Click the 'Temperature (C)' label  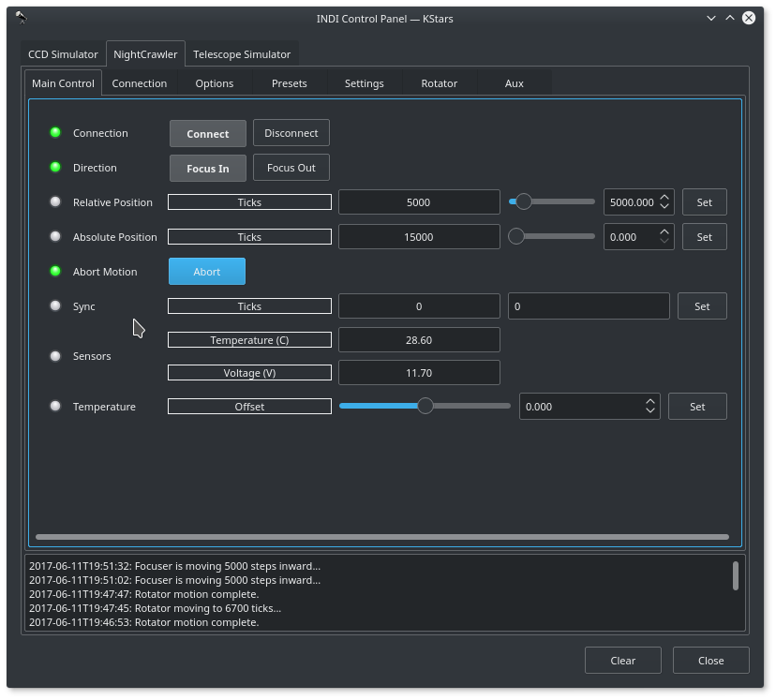[249, 340]
